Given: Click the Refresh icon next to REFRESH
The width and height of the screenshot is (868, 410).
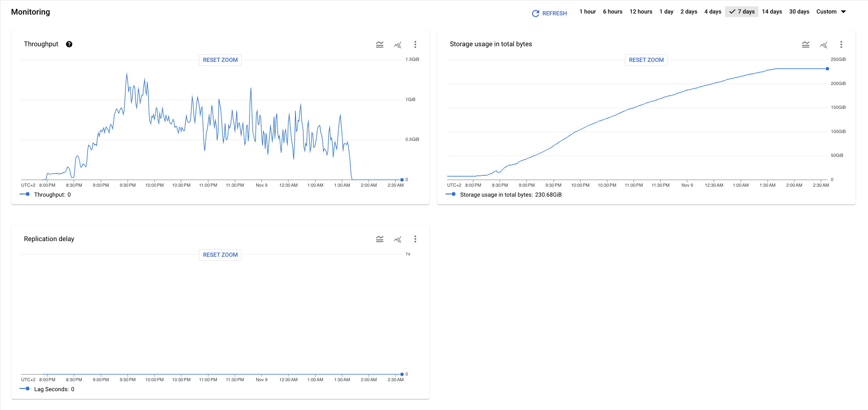Looking at the screenshot, I should [x=536, y=13].
